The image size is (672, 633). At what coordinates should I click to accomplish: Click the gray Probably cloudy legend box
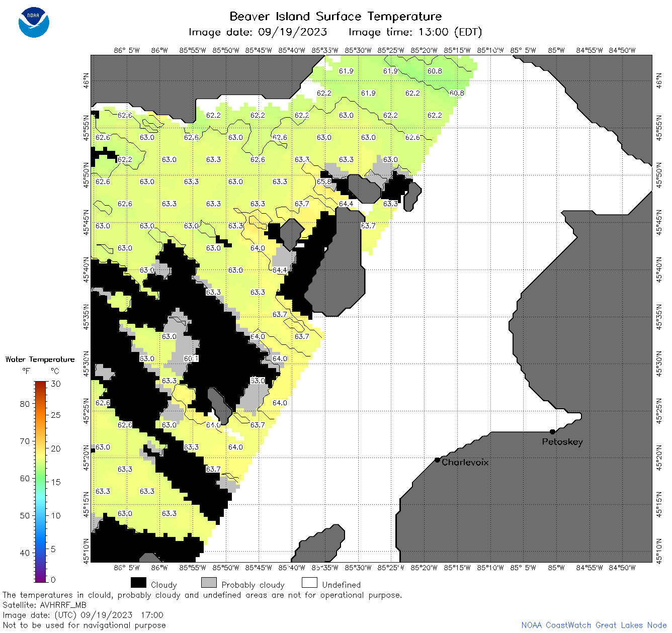209,583
